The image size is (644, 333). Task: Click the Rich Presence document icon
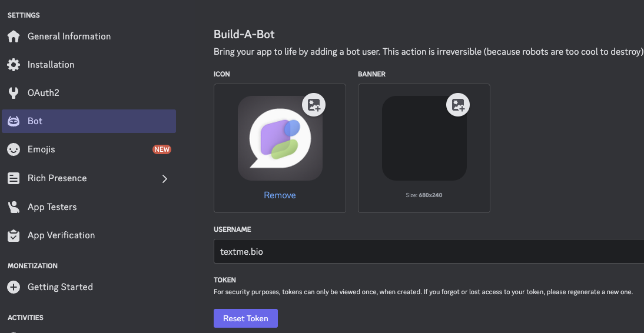coord(14,178)
